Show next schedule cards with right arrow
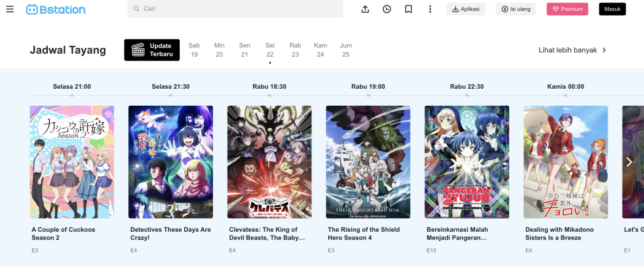This screenshot has width=644, height=267. [x=629, y=162]
